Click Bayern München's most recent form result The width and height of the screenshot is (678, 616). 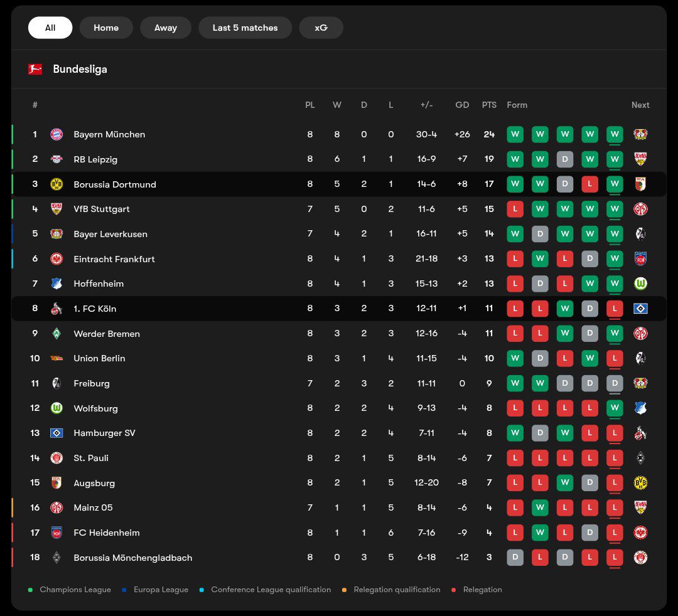(x=615, y=134)
